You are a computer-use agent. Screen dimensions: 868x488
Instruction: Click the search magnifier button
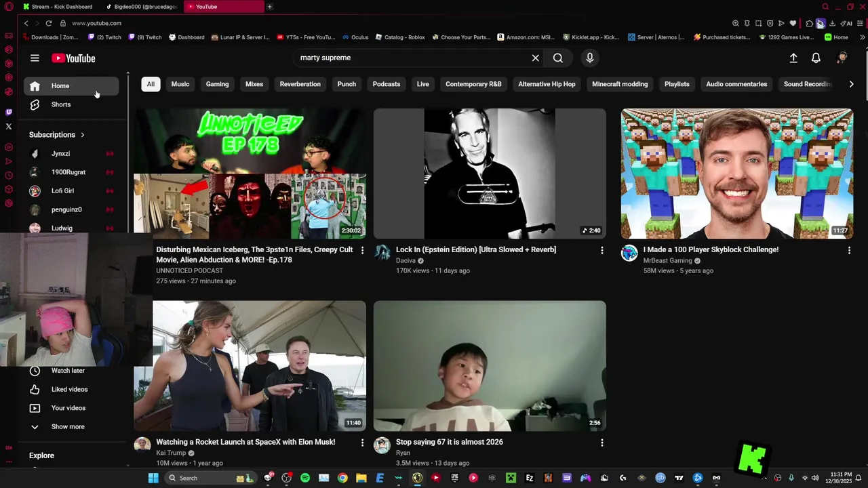(557, 58)
